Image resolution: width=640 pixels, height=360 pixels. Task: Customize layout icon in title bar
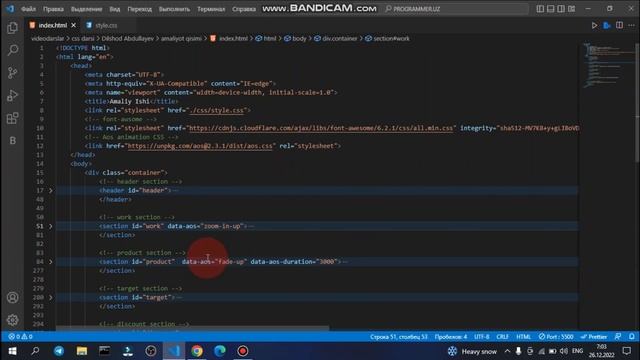pyautogui.click(x=572, y=9)
